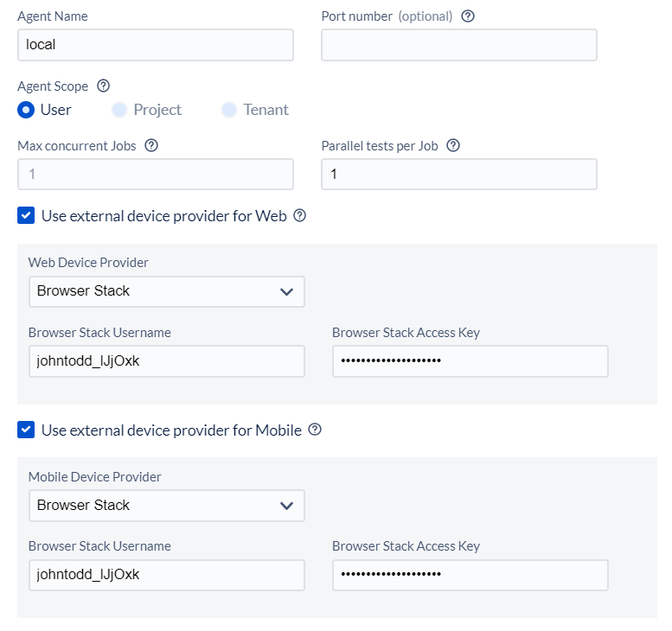Expand the Mobile Device Provider dropdown
This screenshot has width=672, height=631.
167,506
